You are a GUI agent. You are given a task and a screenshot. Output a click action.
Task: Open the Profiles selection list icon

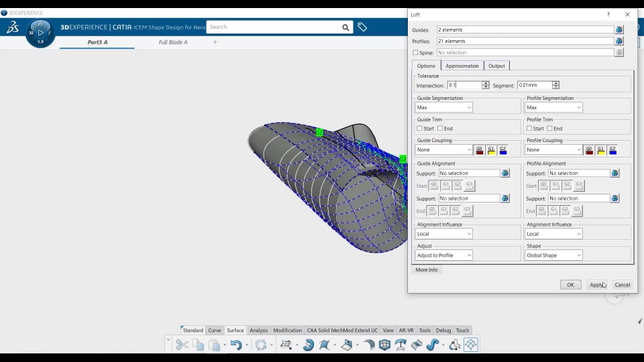pyautogui.click(x=619, y=41)
